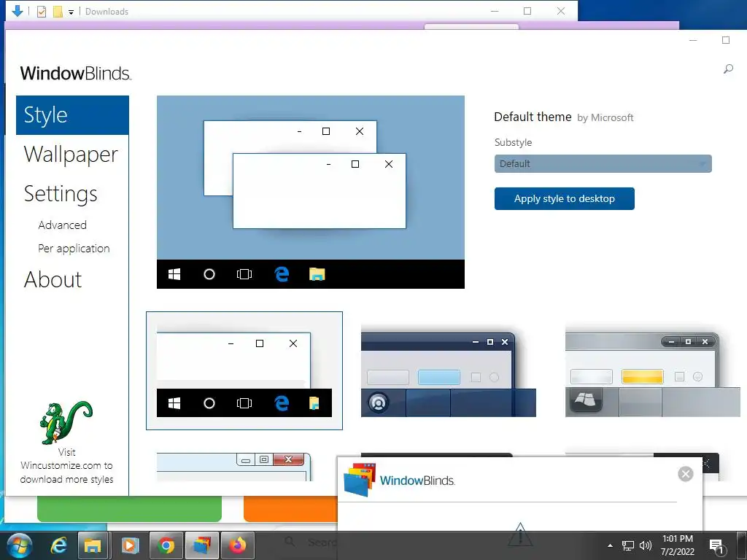Dismiss the WindowBlinds notification popup

pos(685,474)
